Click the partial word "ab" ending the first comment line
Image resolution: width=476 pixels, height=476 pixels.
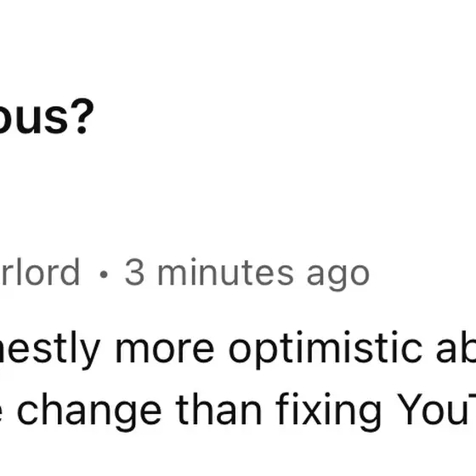tap(456, 348)
